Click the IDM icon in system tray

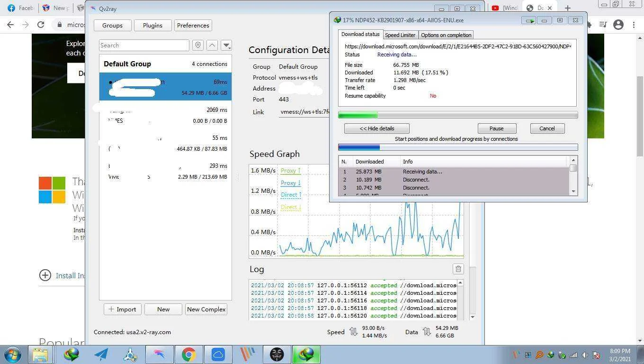click(x=551, y=355)
